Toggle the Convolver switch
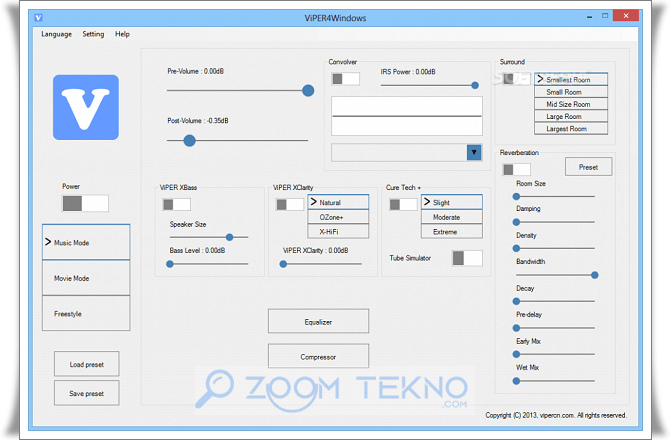The height and width of the screenshot is (440, 671). [x=345, y=79]
